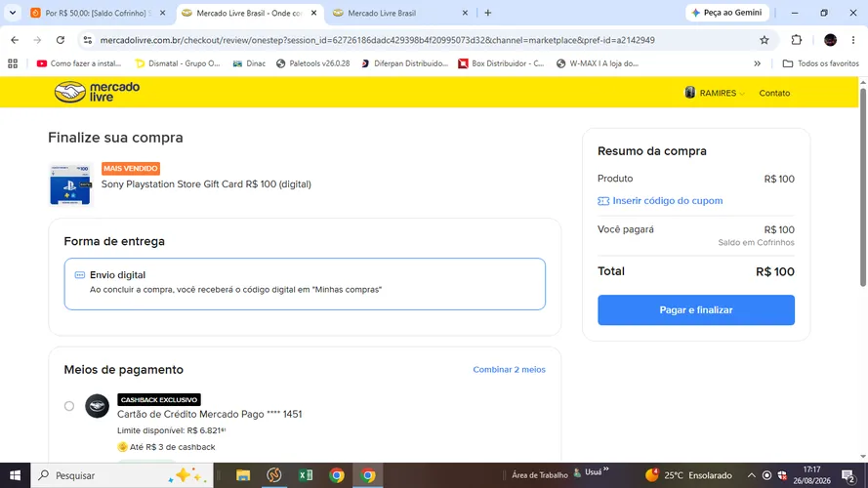
Task: Switch to the Saldo Cofrinho browser tab
Action: [x=96, y=13]
